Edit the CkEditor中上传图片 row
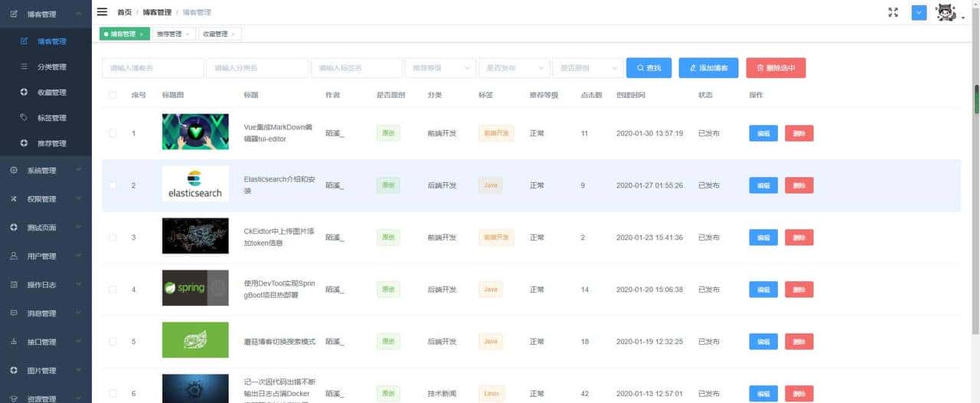This screenshot has height=403, width=980. click(x=763, y=238)
